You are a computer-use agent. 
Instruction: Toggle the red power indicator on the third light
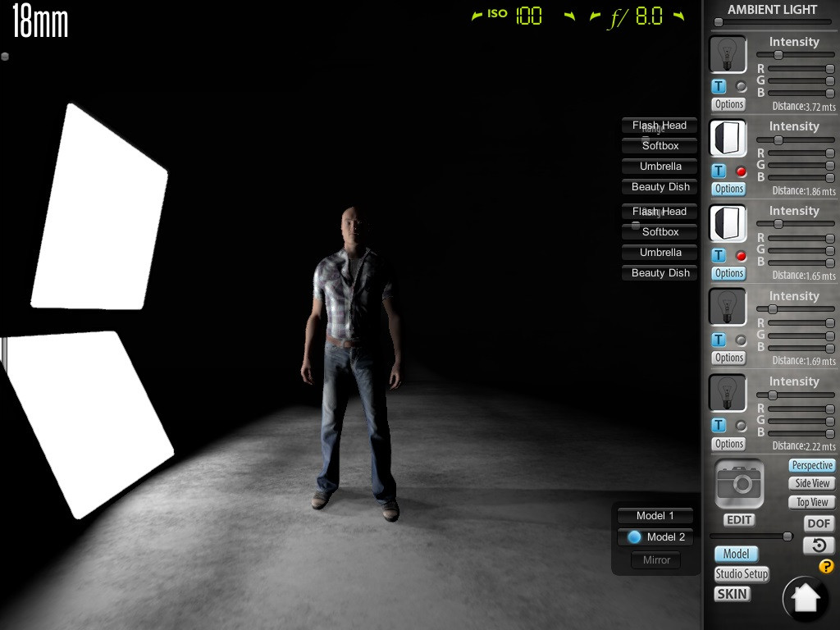[x=742, y=255]
